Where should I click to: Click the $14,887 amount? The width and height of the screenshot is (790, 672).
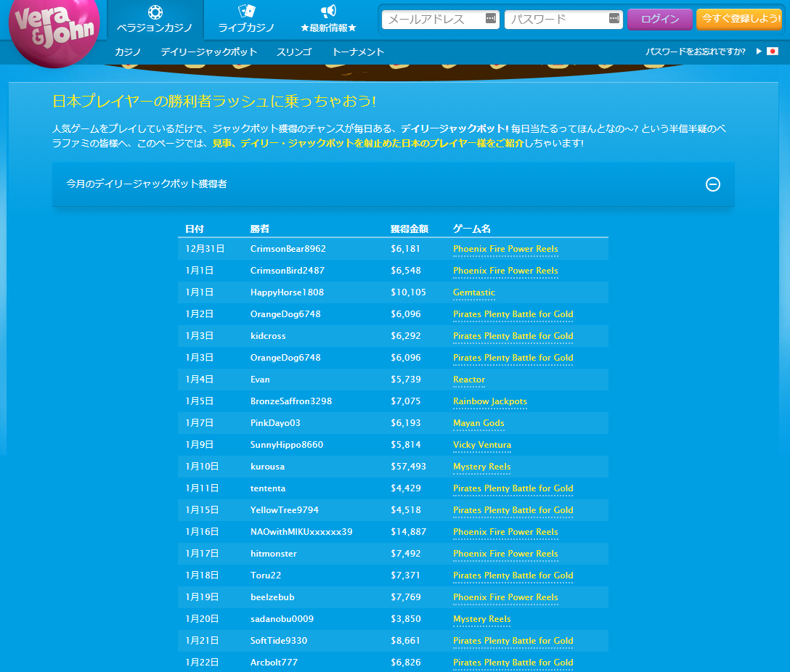[409, 532]
